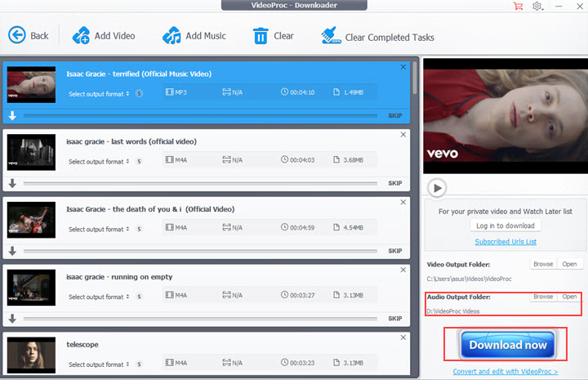Viewport: 588px width, 380px height.
Task: Clear the list with the trash icon
Action: [273, 36]
